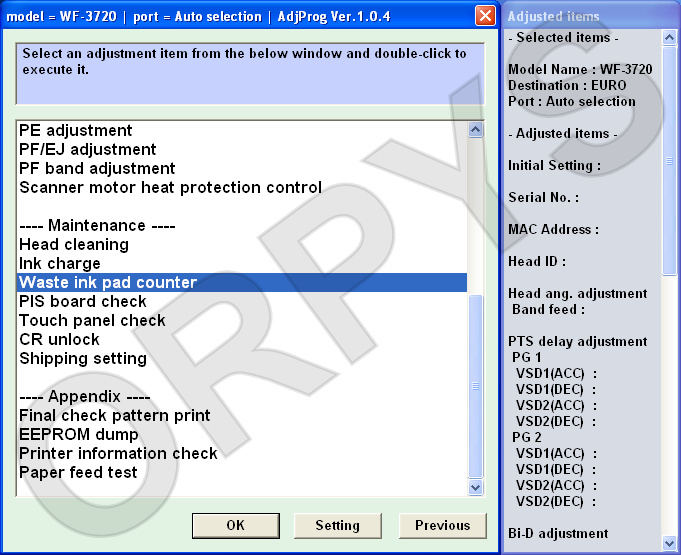
Task: Click MAC Address label in panel
Action: tap(554, 229)
